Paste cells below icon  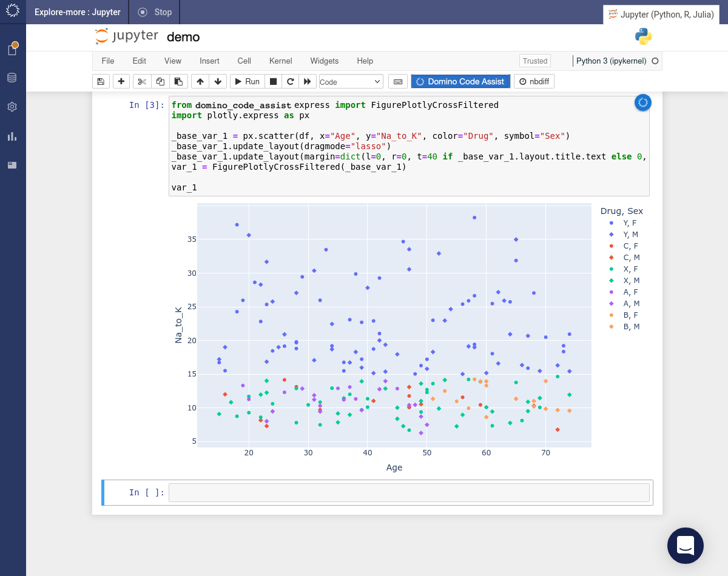pyautogui.click(x=178, y=81)
